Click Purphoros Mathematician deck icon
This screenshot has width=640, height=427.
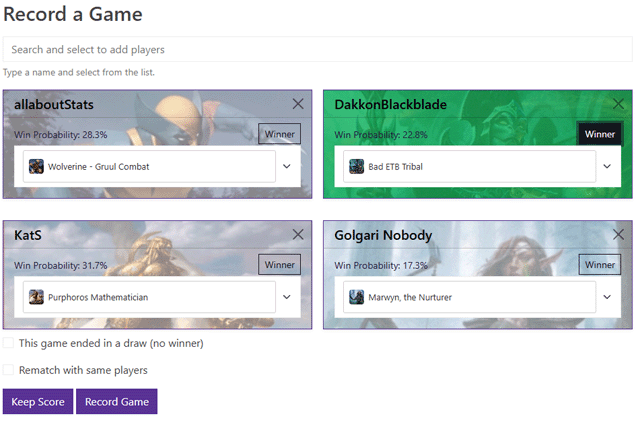coord(37,297)
